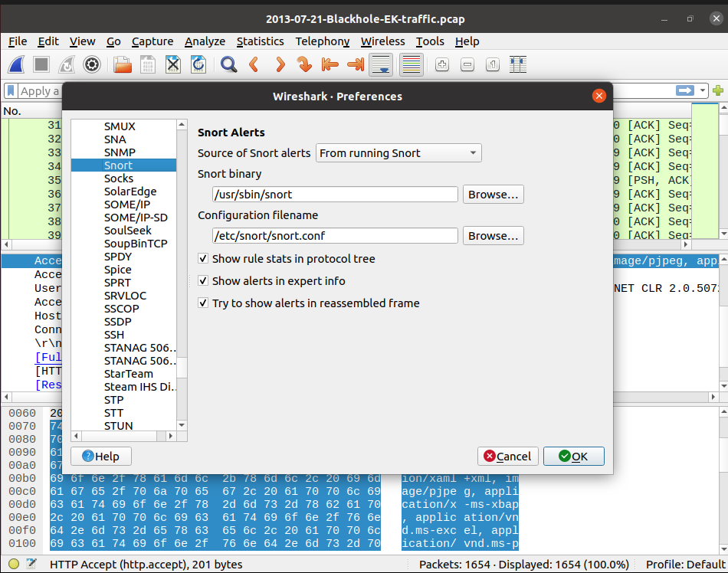The image size is (728, 573).
Task: Click resize columns toolbar icon
Action: point(518,64)
